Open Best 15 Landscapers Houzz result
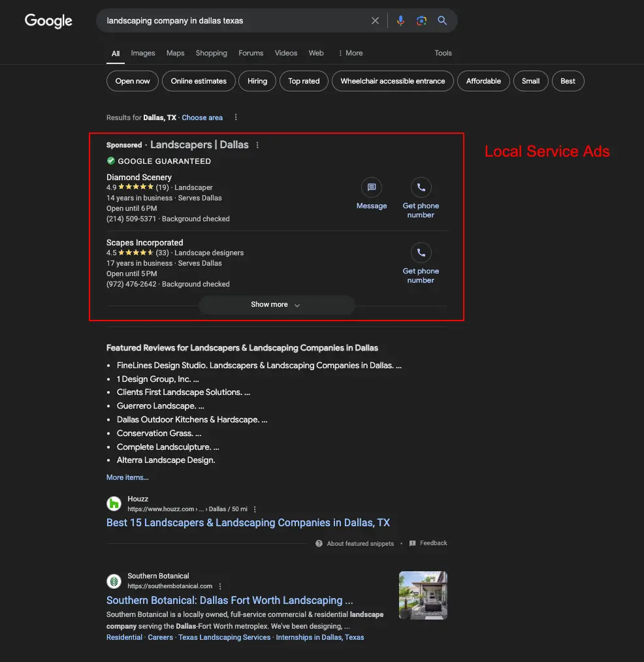 pos(248,523)
